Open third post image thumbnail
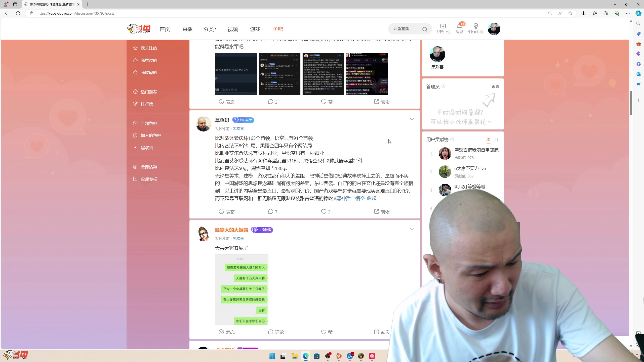 (x=323, y=74)
